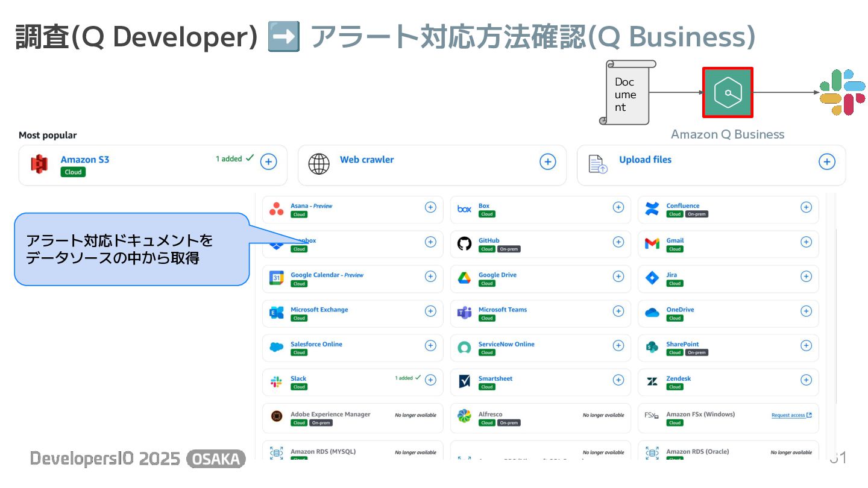Add Google Calendar with plus button
The height and width of the screenshot is (488, 868).
[430, 277]
